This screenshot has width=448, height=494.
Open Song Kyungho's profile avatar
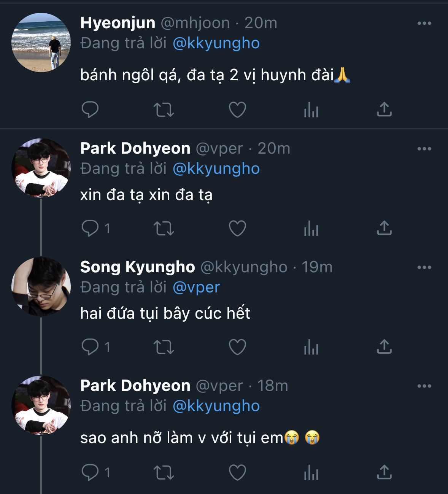[x=41, y=287]
